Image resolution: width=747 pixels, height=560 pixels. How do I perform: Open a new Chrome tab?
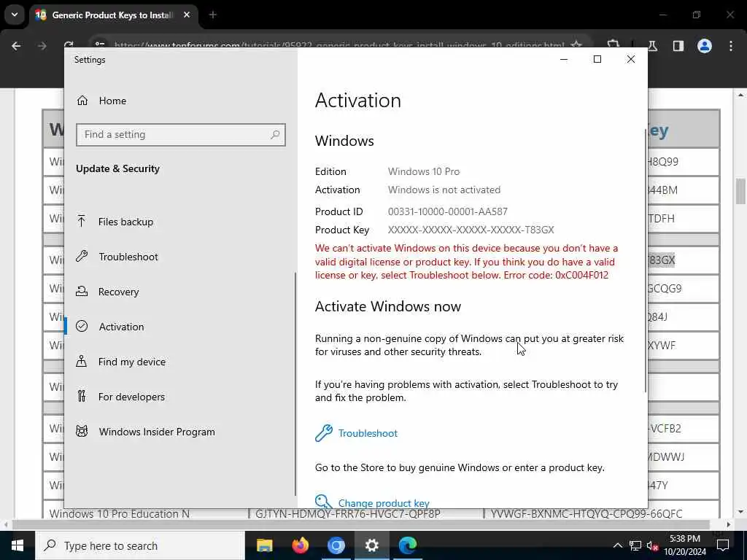coord(213,15)
